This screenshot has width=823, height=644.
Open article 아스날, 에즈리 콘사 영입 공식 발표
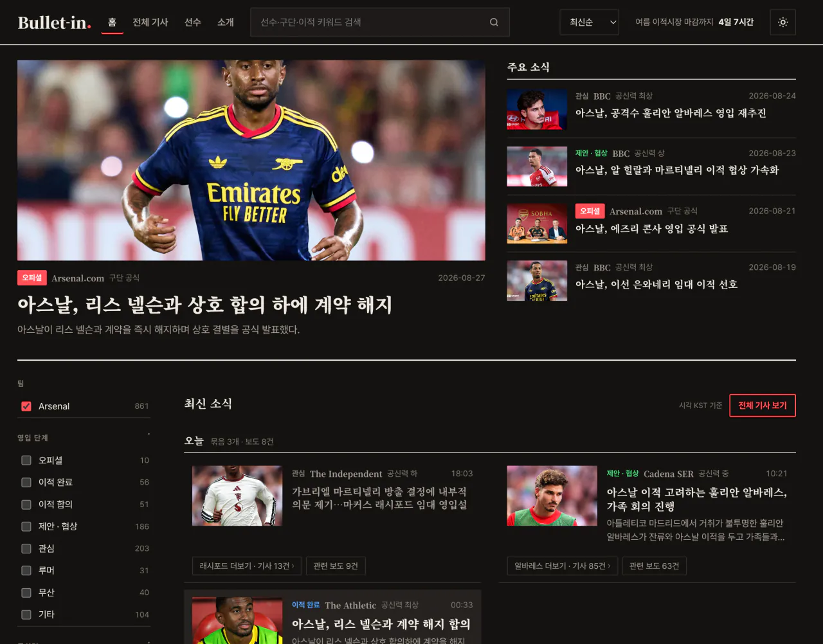pyautogui.click(x=651, y=229)
